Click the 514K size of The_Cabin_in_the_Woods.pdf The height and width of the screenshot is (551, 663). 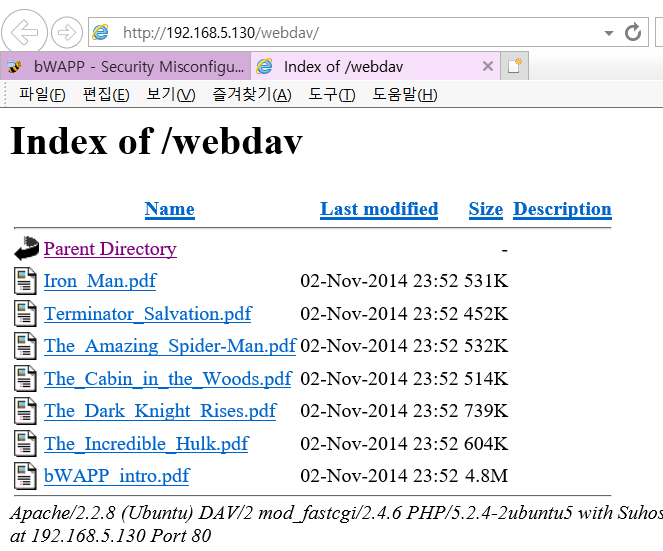(x=486, y=379)
